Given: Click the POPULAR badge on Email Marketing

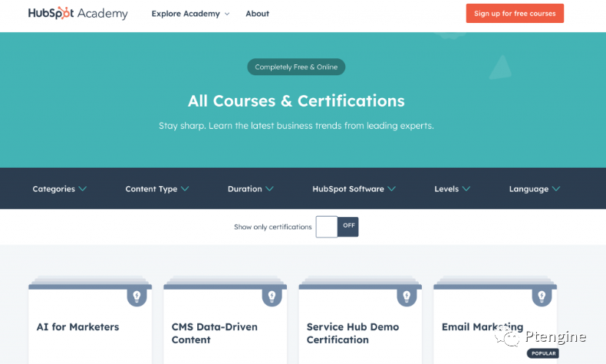Looking at the screenshot, I should pos(543,353).
